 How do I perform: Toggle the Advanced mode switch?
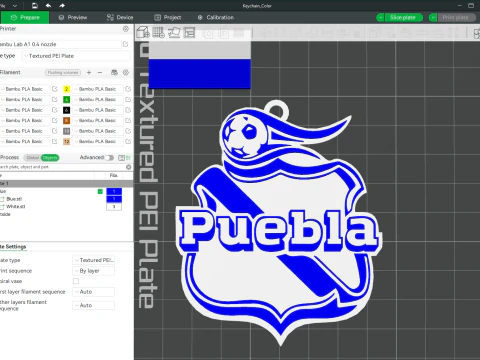(109, 157)
